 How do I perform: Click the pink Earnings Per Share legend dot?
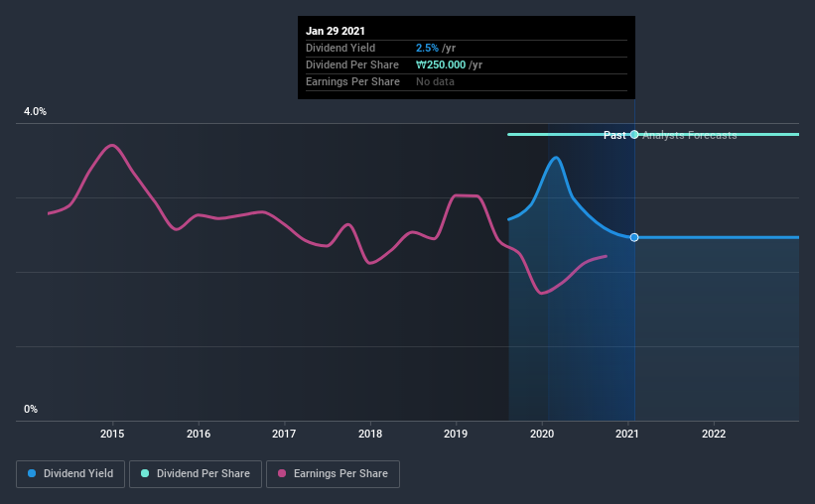coord(282,473)
